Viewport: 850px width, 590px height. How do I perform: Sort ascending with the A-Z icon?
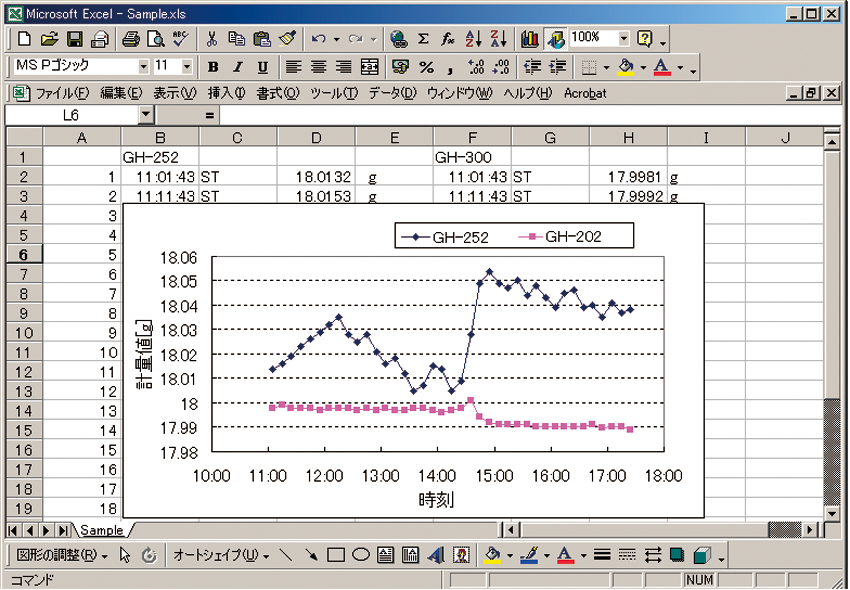(x=475, y=39)
